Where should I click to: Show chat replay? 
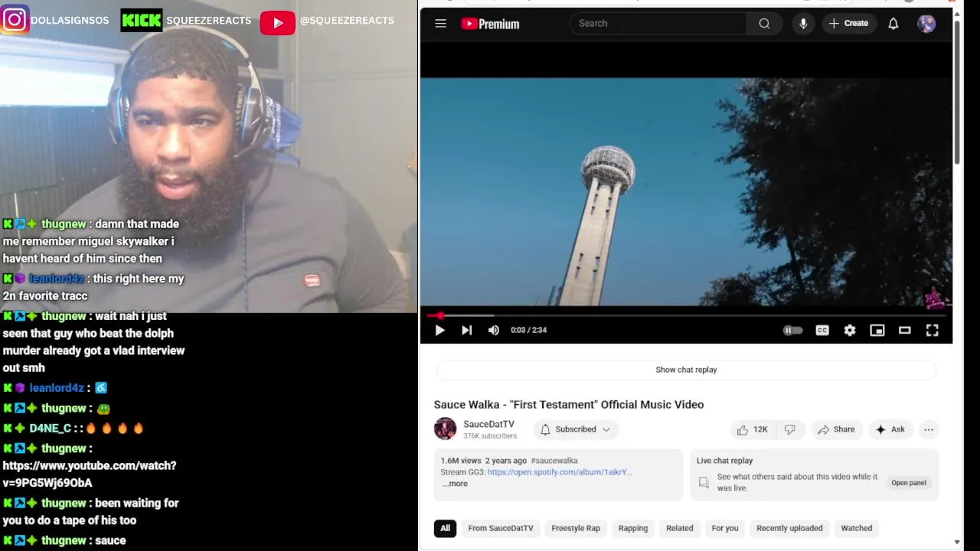pos(686,370)
